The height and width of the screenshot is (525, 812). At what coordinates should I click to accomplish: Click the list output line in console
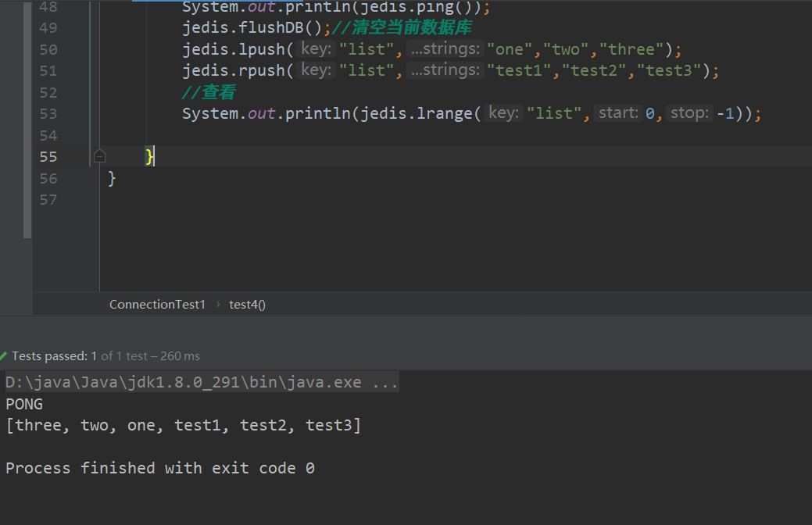tap(183, 425)
